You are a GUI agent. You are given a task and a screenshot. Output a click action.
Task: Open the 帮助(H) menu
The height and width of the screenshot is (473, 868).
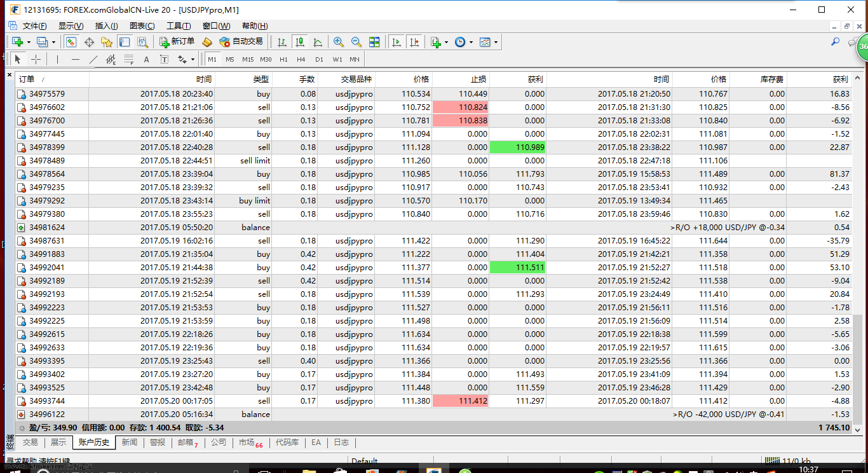[255, 26]
